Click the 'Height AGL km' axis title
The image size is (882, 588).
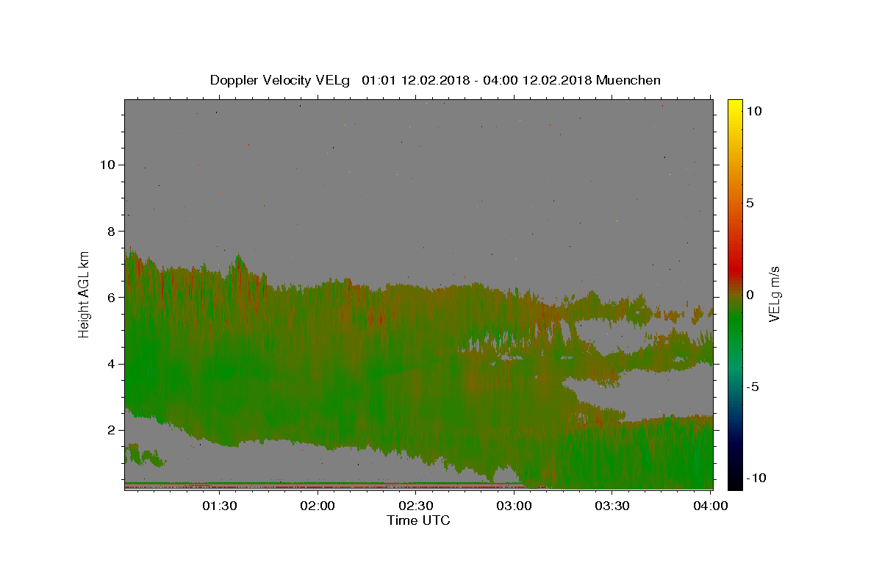pyautogui.click(x=85, y=293)
